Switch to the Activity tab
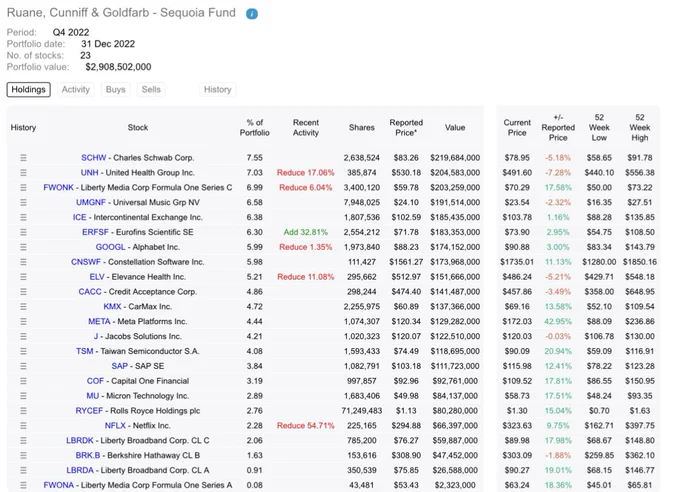This screenshot has height=492, width=680. tap(75, 90)
